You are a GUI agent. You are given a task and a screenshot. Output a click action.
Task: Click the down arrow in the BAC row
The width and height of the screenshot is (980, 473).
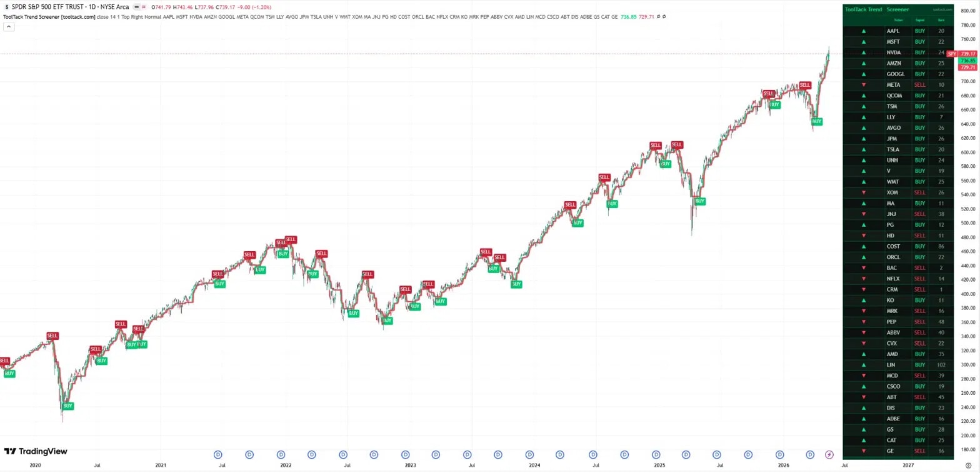click(x=864, y=267)
